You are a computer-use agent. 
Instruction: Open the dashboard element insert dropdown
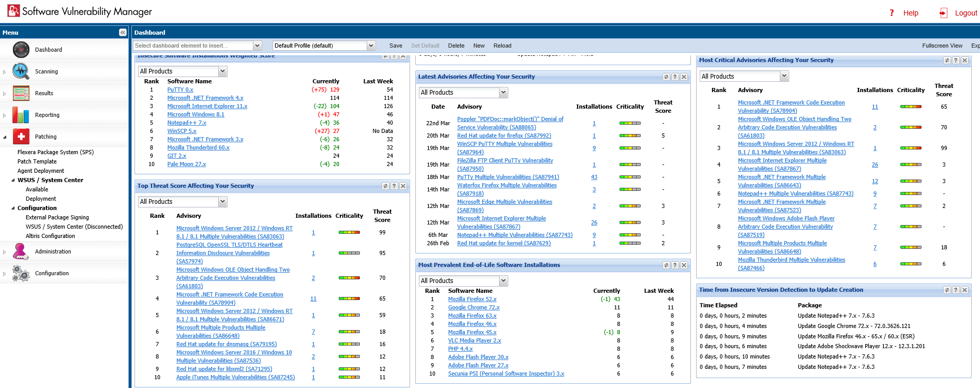(x=257, y=46)
